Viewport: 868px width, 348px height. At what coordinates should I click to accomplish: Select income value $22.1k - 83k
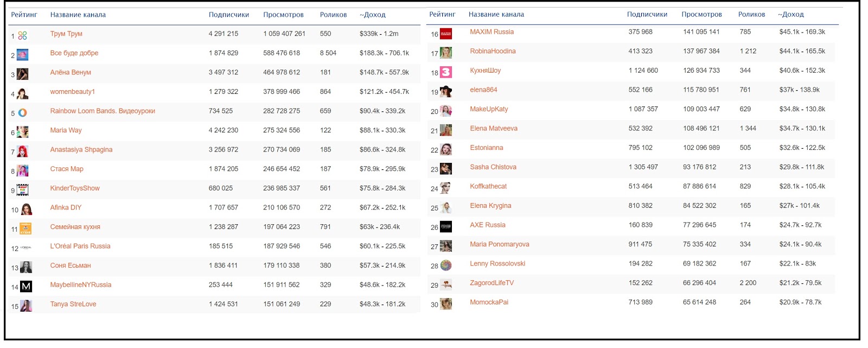pyautogui.click(x=797, y=264)
